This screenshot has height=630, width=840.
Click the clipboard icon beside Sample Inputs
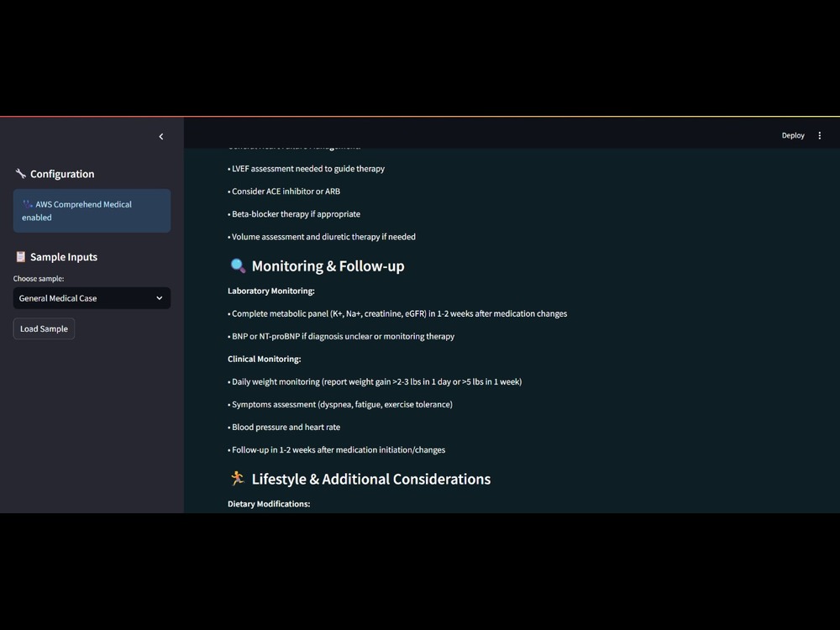click(x=21, y=256)
